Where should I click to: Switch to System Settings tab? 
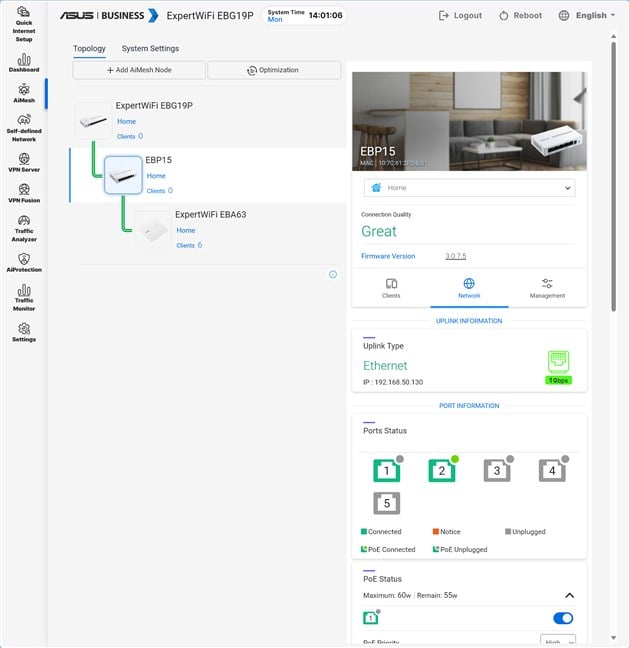pyautogui.click(x=150, y=48)
